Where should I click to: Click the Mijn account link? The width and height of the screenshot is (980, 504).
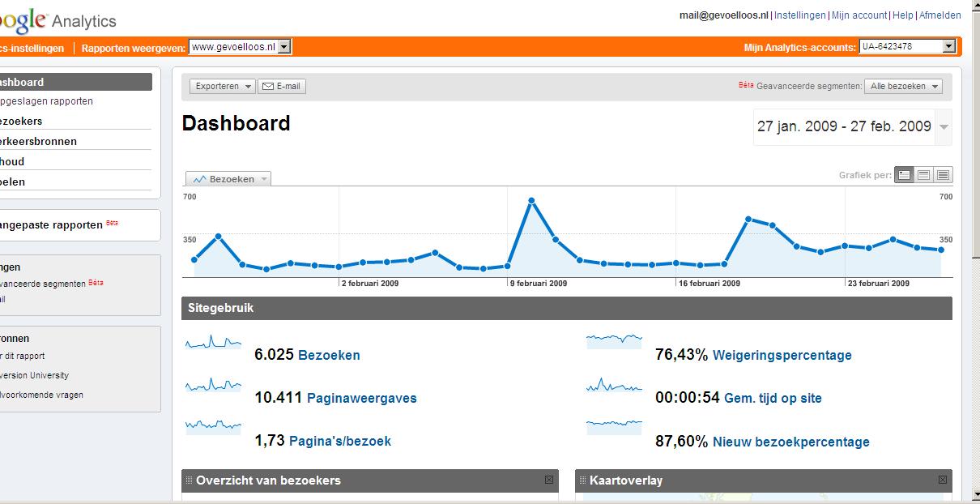[x=859, y=15]
